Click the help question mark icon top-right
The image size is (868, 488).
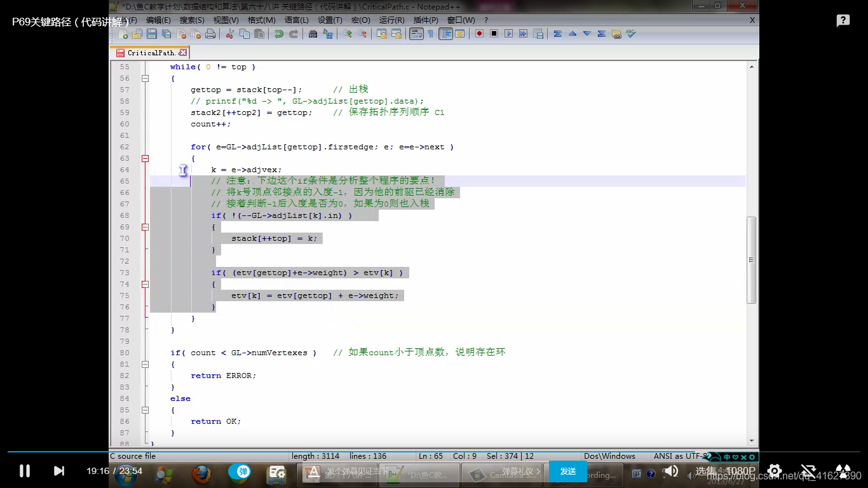click(843, 21)
